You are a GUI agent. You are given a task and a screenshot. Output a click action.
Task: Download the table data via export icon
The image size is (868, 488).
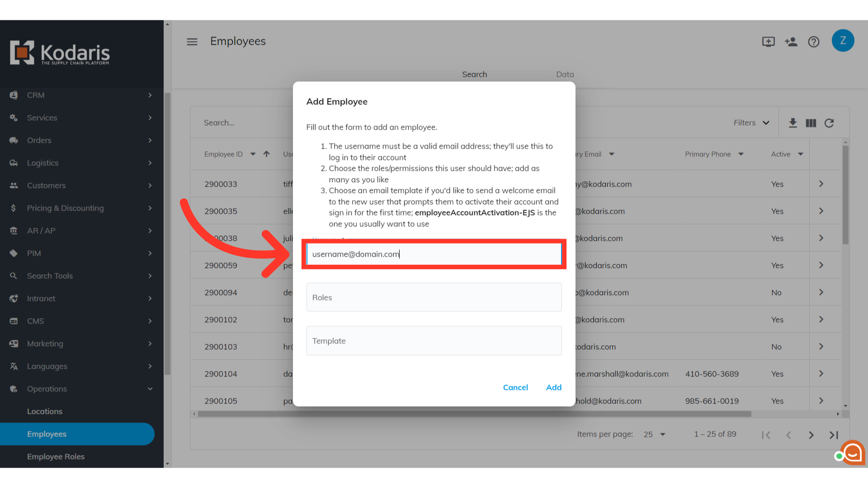(x=793, y=123)
